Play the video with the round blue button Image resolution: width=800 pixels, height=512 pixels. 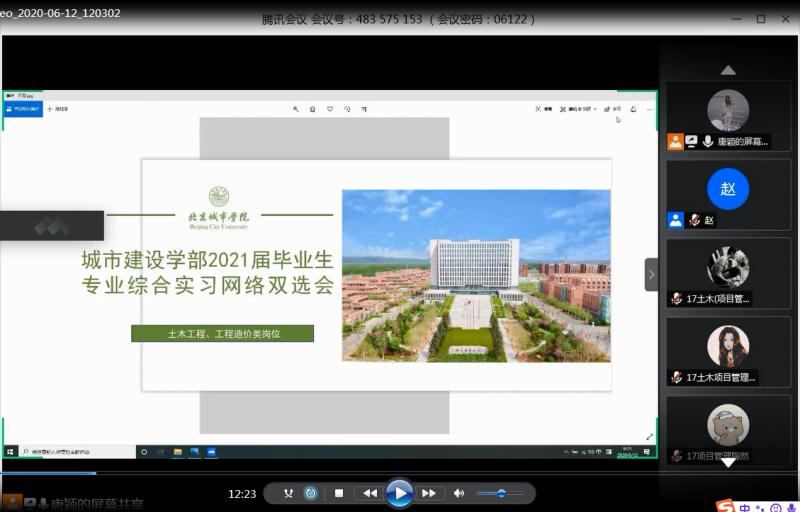coord(400,493)
